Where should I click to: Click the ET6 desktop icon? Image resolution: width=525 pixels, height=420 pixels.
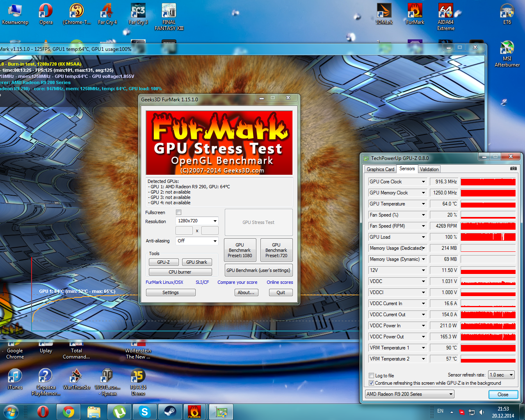click(507, 14)
